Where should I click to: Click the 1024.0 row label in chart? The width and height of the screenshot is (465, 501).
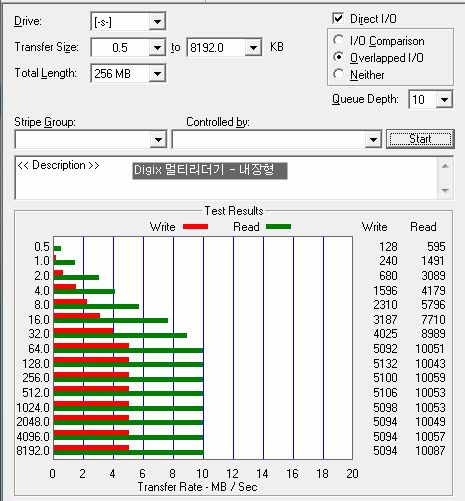33,407
